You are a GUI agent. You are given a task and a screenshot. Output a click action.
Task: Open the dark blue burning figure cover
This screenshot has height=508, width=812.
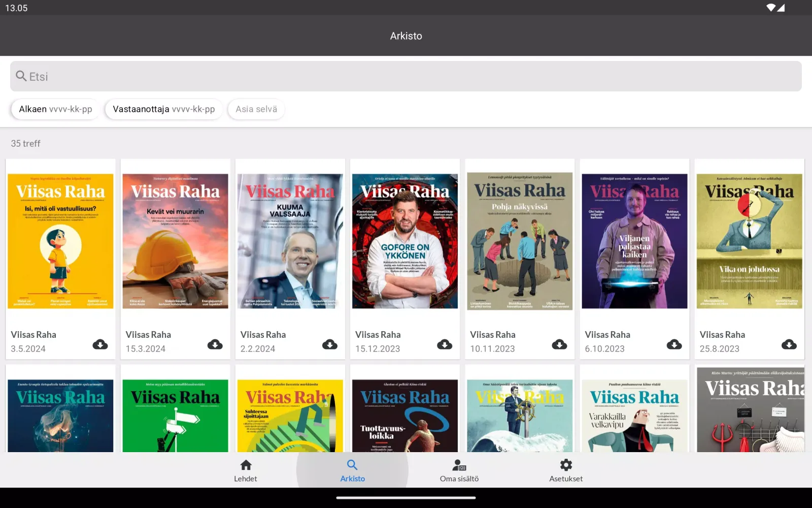(x=60, y=416)
